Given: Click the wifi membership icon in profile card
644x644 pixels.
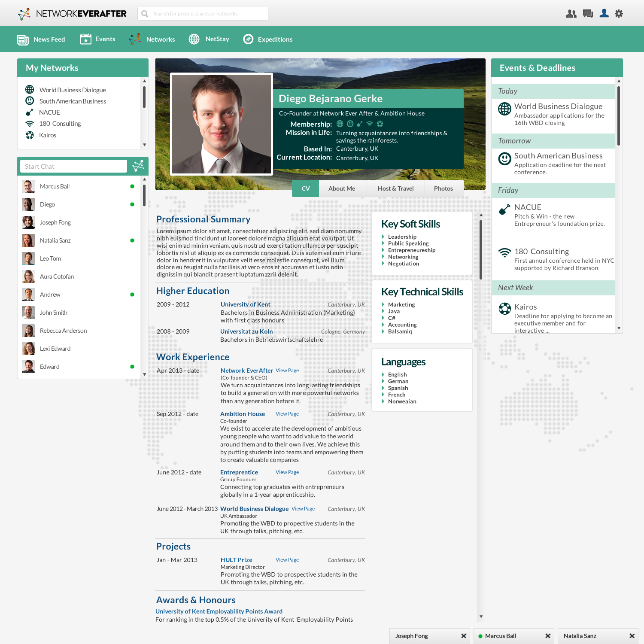Looking at the screenshot, I should [x=370, y=124].
